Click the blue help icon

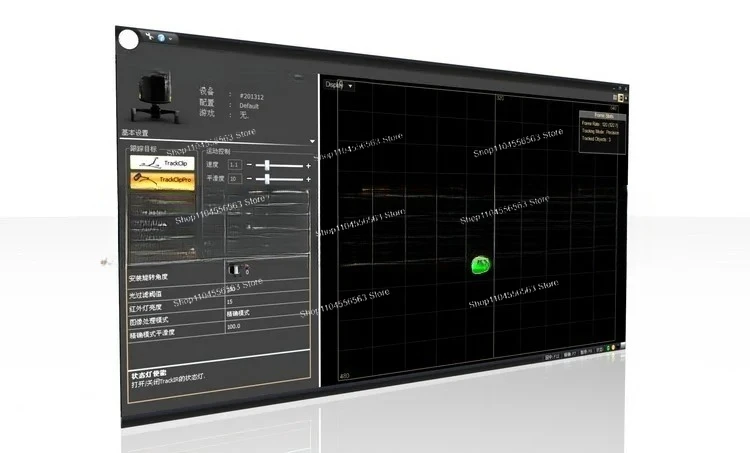[x=161, y=37]
